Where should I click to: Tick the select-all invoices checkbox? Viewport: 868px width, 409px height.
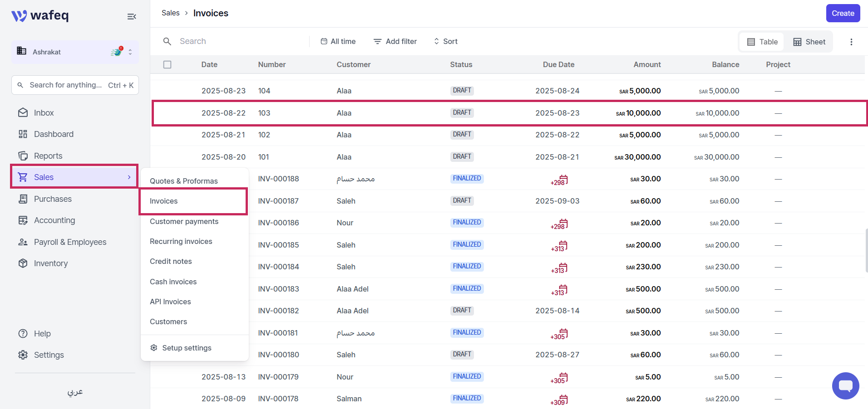(168, 65)
